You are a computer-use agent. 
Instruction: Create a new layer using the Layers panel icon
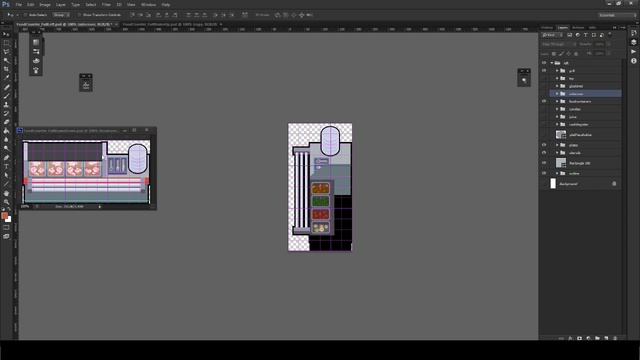pos(606,338)
